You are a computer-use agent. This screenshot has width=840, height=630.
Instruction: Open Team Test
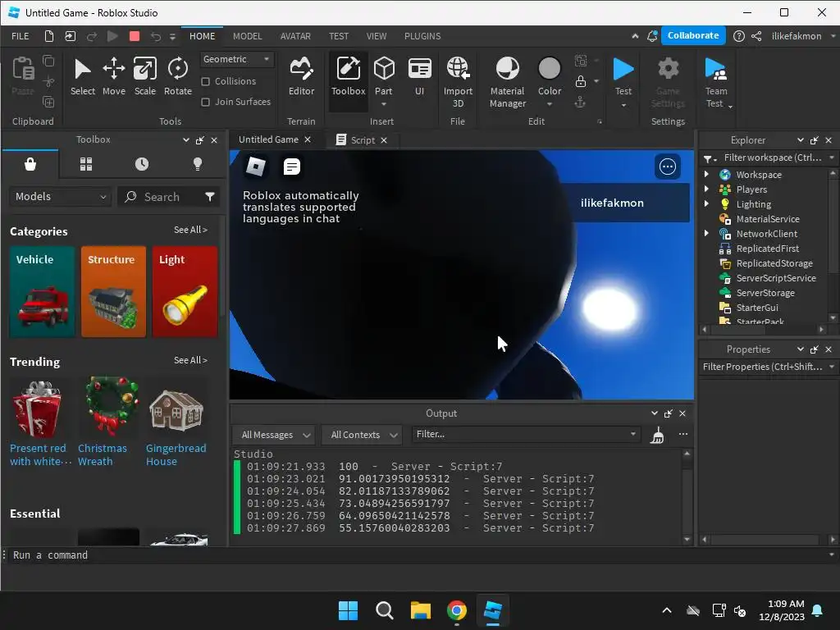[715, 83]
